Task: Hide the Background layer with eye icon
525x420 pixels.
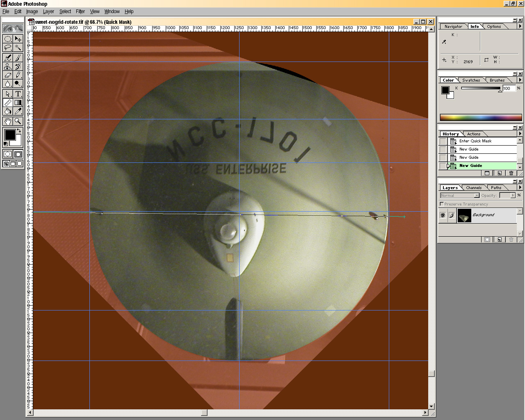Action: point(443,215)
